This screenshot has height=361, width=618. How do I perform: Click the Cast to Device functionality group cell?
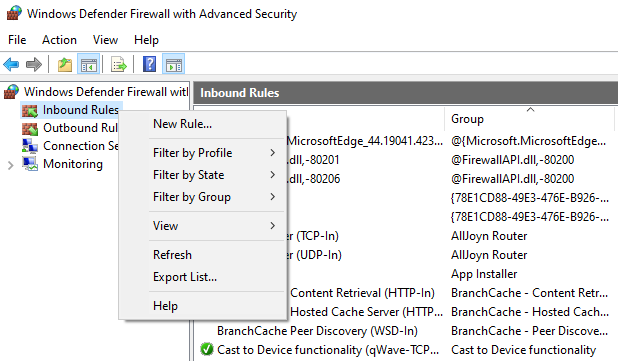coord(523,350)
